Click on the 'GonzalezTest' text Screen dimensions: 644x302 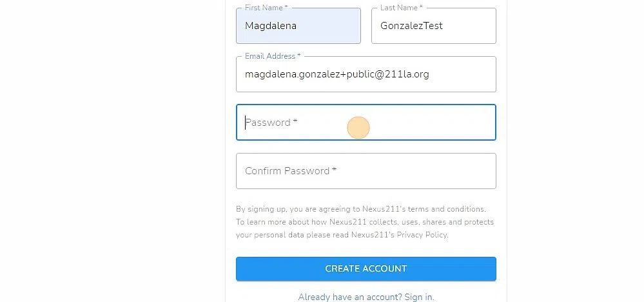point(411,26)
